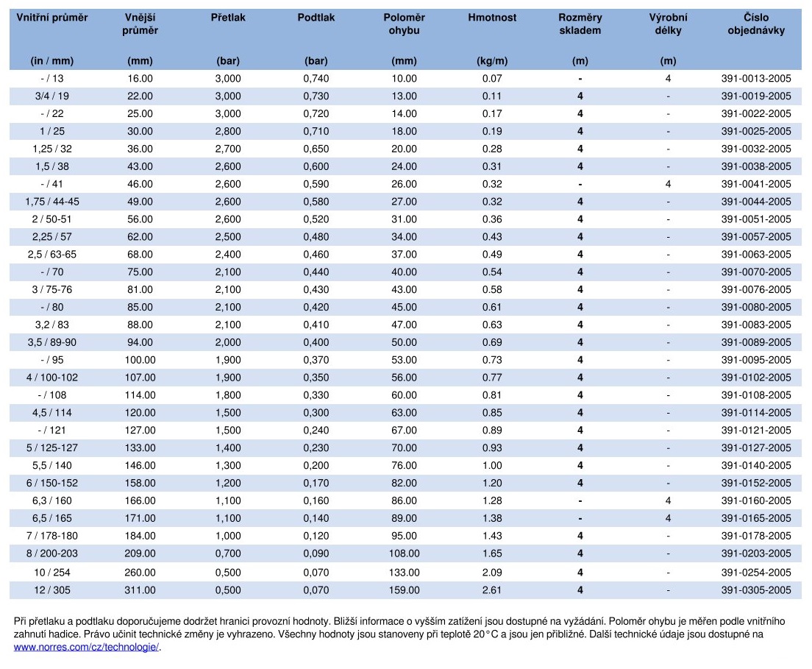Select the Přetlak column header
Screen dimensions: 812x669
pos(228,18)
